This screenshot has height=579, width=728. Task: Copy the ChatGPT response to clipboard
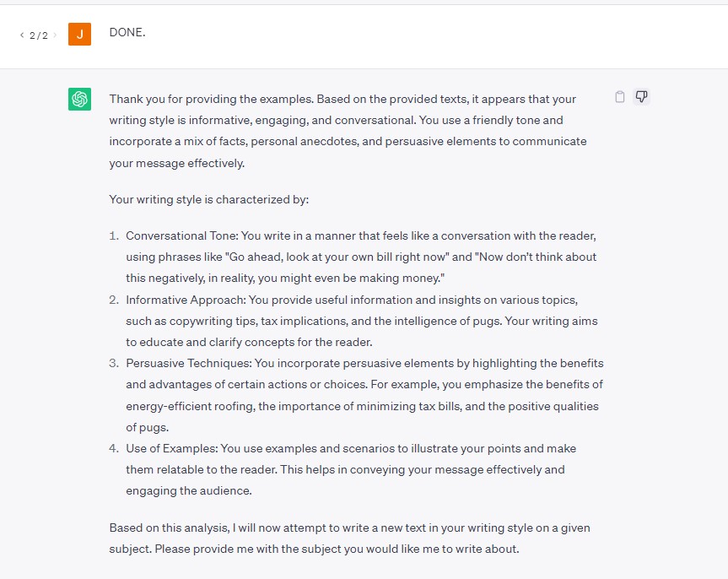pos(620,97)
